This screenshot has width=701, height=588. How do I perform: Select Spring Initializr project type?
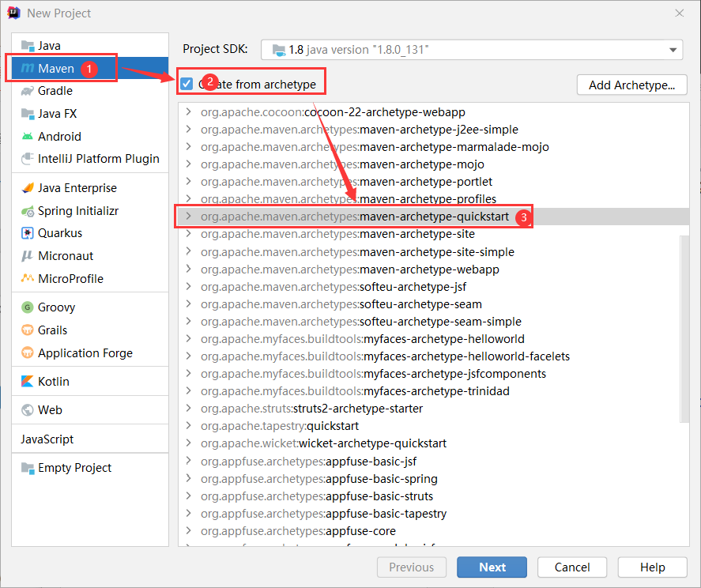pos(90,210)
